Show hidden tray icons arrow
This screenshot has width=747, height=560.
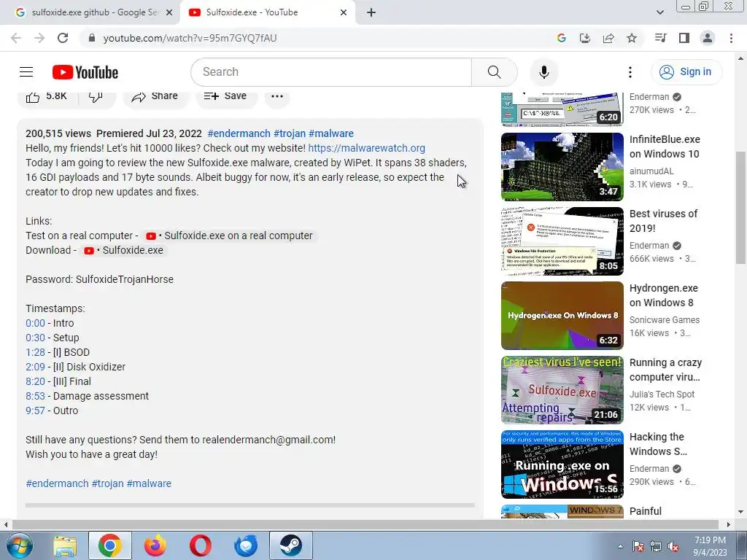620,546
